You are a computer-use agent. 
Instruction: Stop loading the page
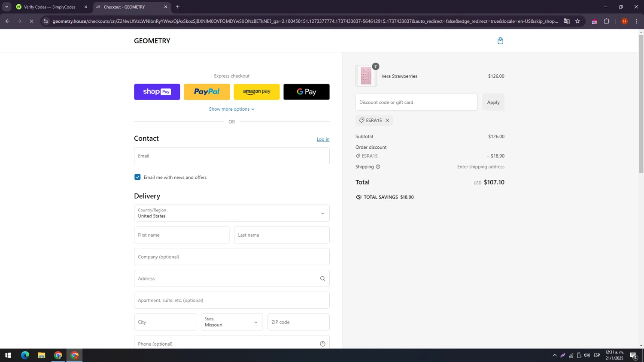[31, 21]
